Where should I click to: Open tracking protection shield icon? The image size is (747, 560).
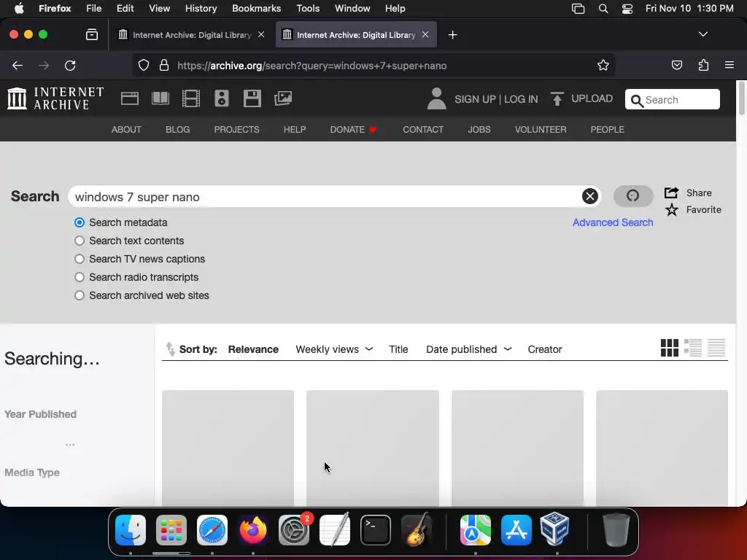[x=144, y=65]
